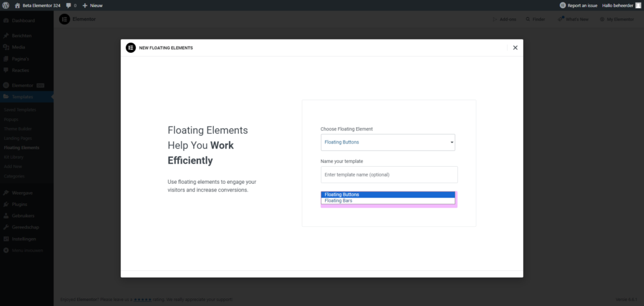Click the "Choose Floating Element" label
The image size is (644, 306).
point(347,128)
